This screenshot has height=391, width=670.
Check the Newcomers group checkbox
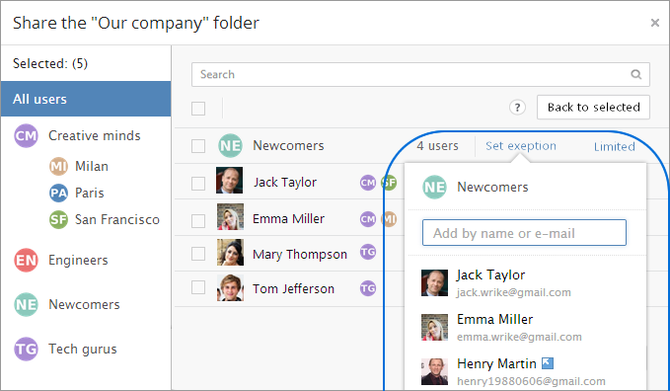(198, 146)
